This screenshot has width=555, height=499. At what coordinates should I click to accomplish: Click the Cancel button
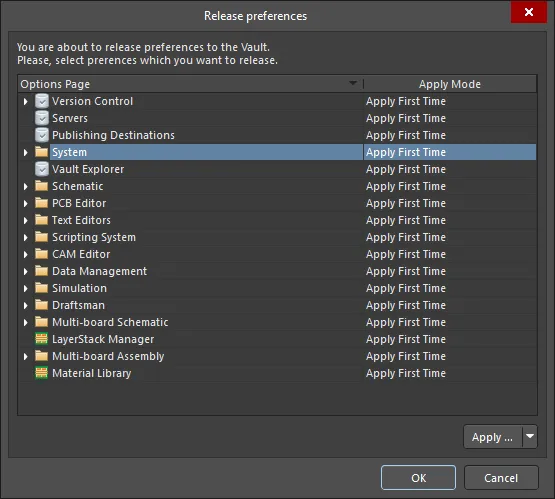[x=501, y=478]
